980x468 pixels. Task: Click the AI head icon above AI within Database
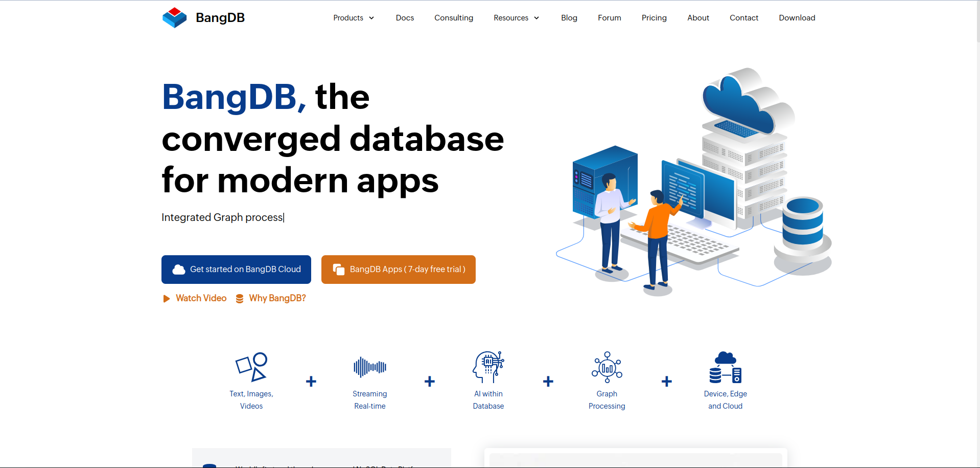pyautogui.click(x=488, y=367)
